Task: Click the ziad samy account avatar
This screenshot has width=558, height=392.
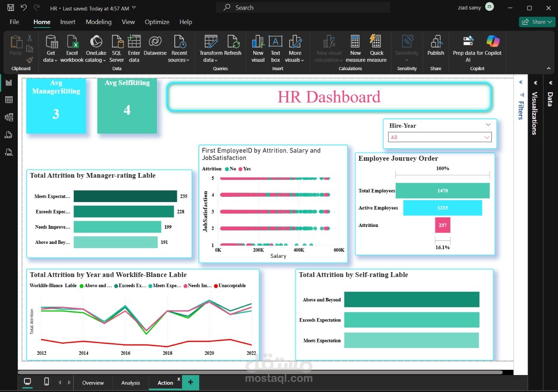Action: [x=490, y=7]
